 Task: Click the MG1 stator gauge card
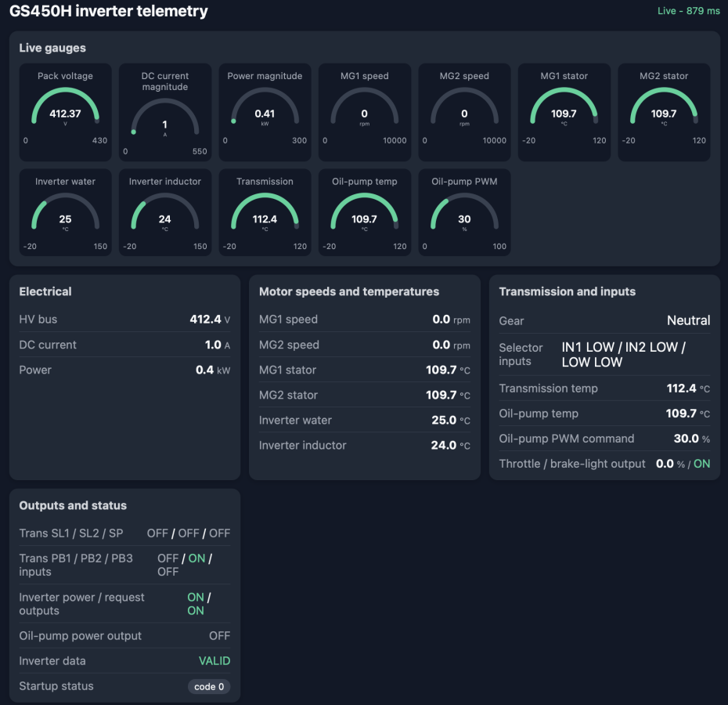coord(564,113)
